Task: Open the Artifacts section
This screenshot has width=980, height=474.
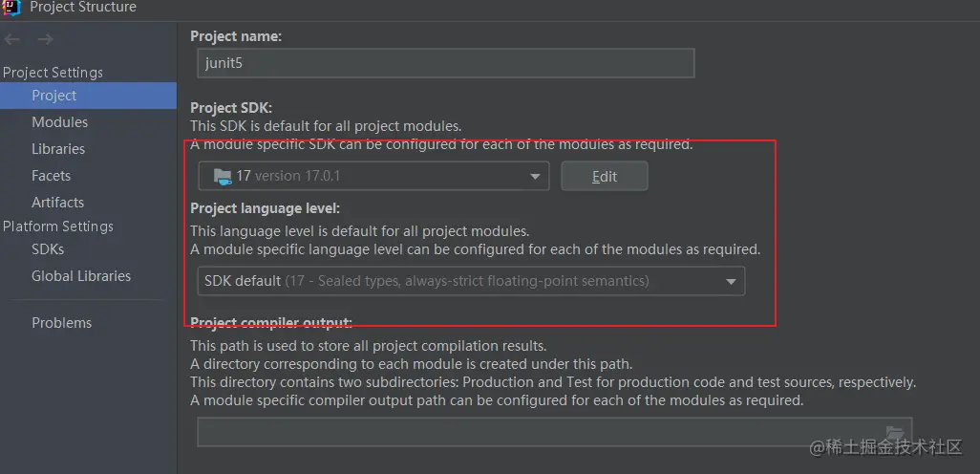Action: (x=57, y=203)
